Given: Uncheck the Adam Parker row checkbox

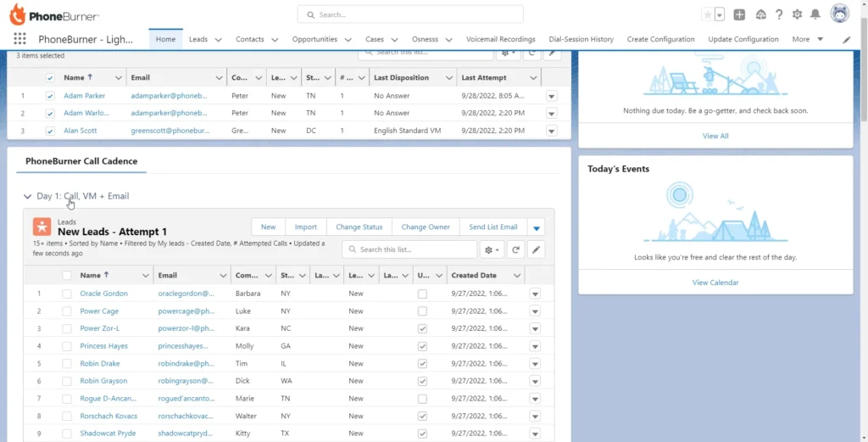Looking at the screenshot, I should tap(50, 96).
